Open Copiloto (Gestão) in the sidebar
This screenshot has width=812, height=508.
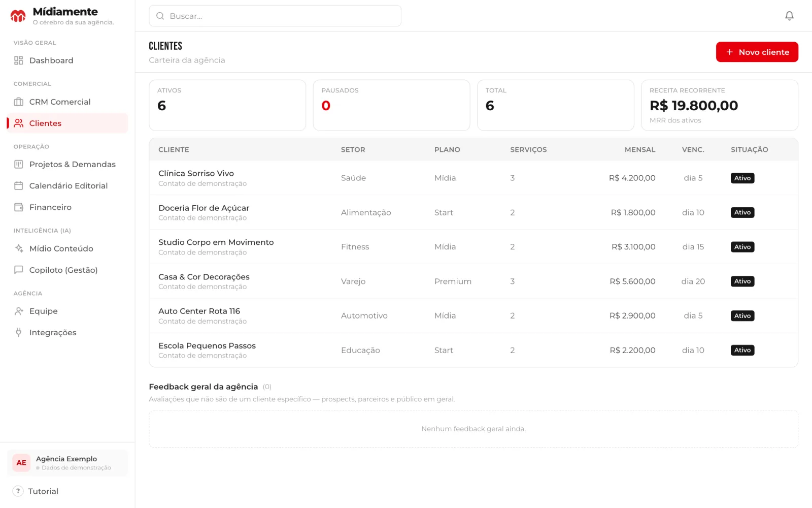coord(67,270)
